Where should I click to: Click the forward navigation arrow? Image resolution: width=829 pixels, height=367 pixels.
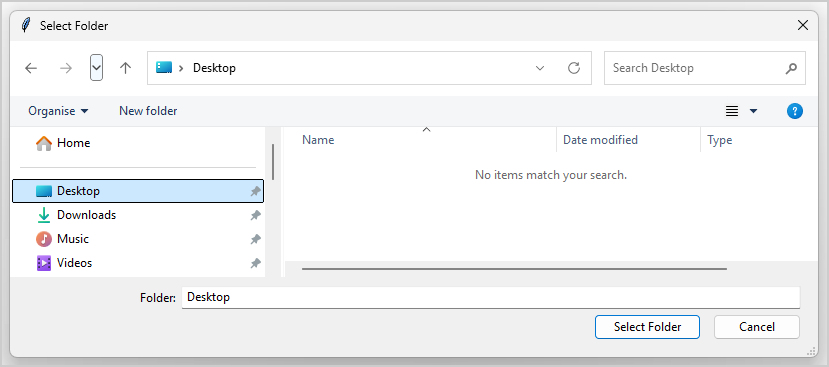coord(66,68)
